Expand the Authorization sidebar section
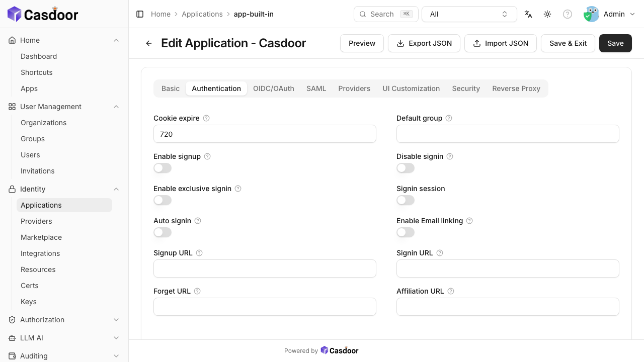The height and width of the screenshot is (362, 644). 64,320
